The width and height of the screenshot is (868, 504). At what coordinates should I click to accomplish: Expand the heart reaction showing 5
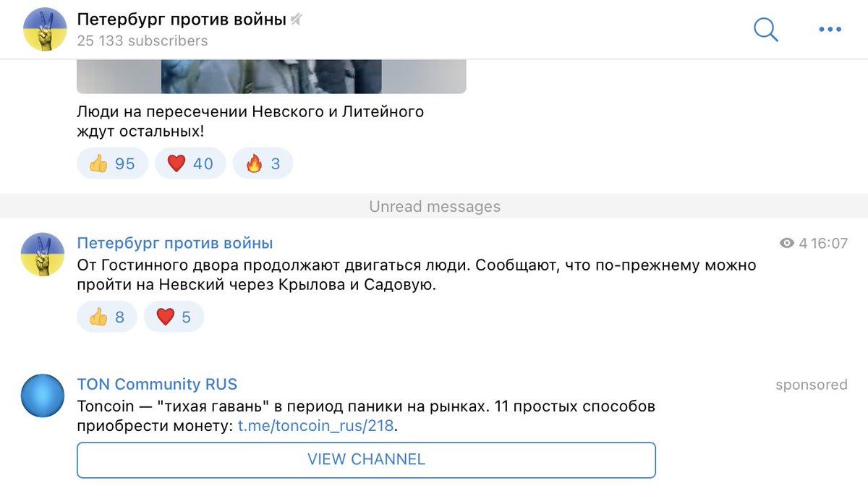click(x=174, y=316)
